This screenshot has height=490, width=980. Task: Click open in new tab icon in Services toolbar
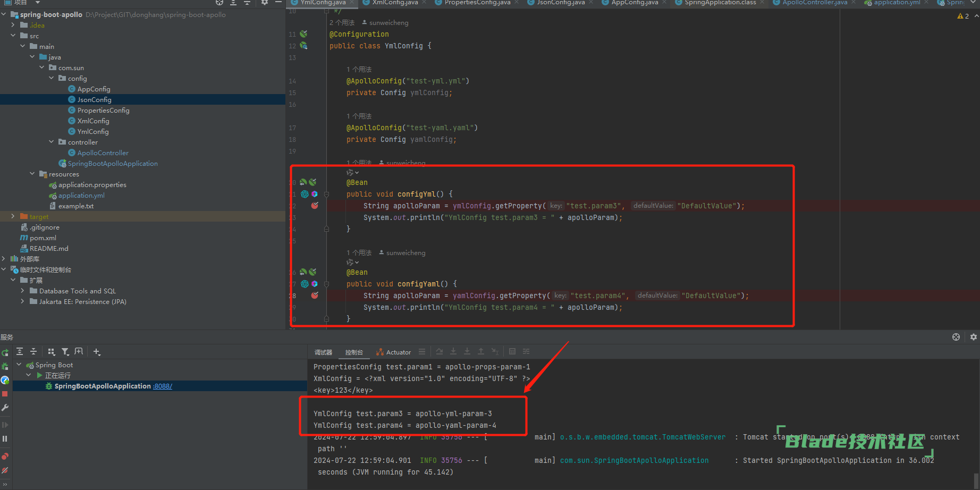(79, 351)
